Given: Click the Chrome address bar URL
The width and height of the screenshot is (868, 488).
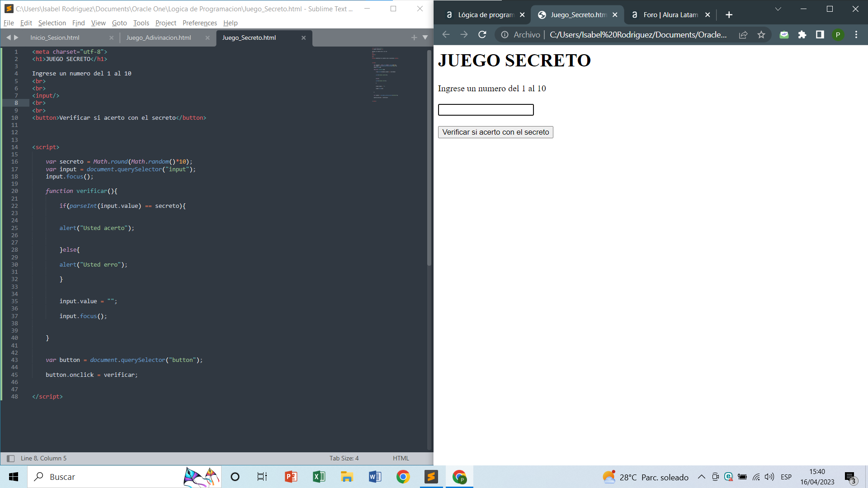Looking at the screenshot, I should (638, 35).
